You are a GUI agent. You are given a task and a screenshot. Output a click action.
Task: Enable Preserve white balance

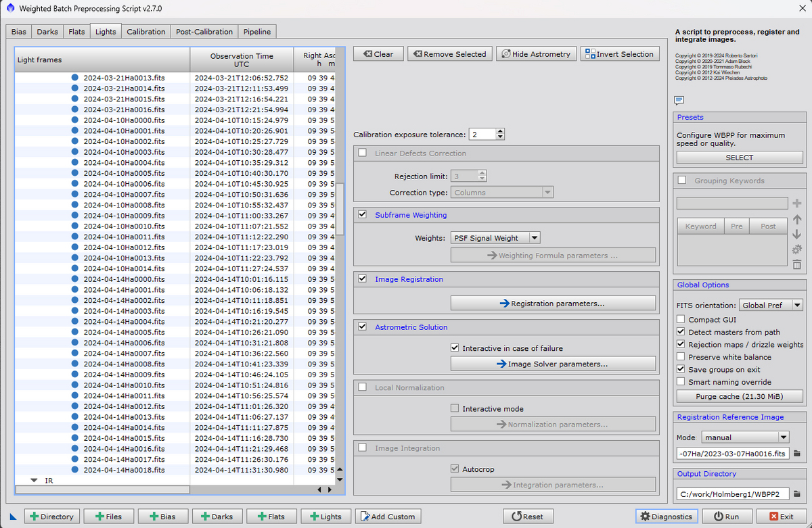(x=681, y=357)
